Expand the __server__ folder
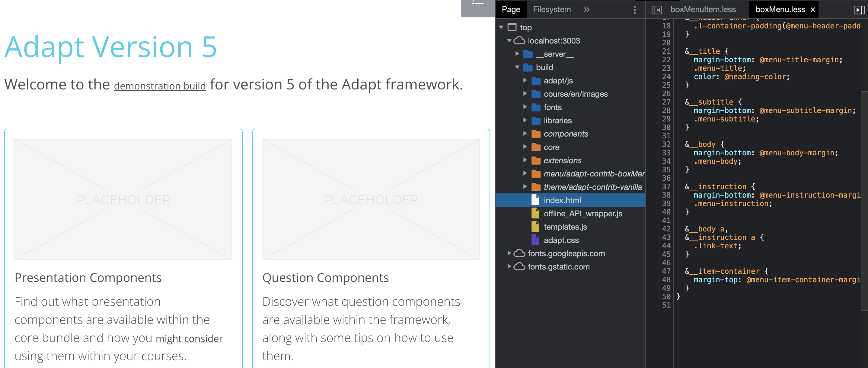The width and height of the screenshot is (868, 368). 517,54
